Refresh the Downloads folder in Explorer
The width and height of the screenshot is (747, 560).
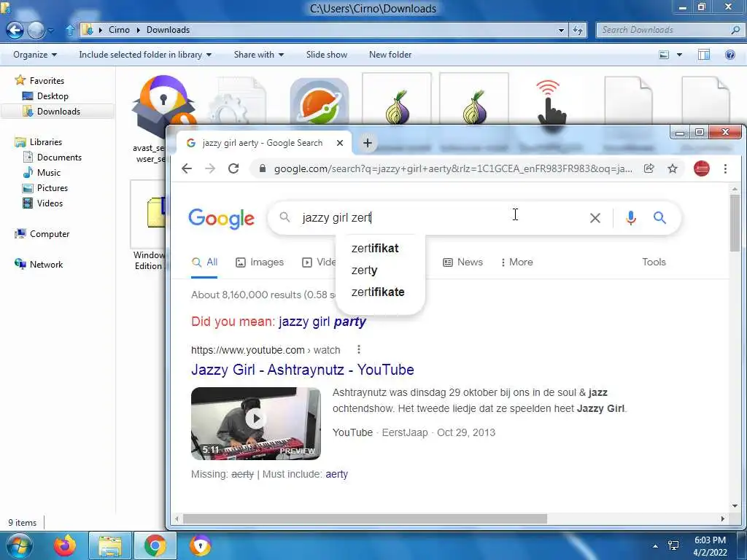pyautogui.click(x=578, y=30)
